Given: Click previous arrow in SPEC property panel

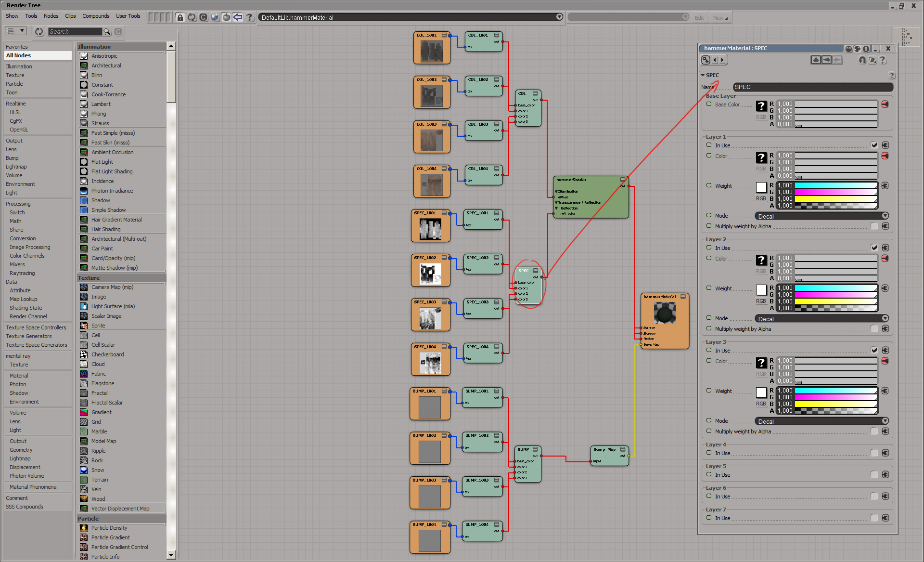Looking at the screenshot, I should [715, 60].
